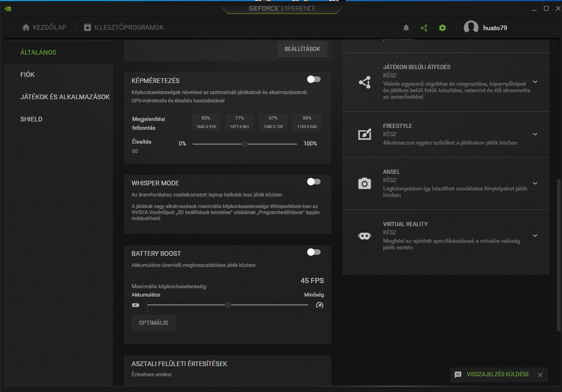The image size is (562, 392).
Task: Expand the Freestyle section chevron
Action: 535,134
